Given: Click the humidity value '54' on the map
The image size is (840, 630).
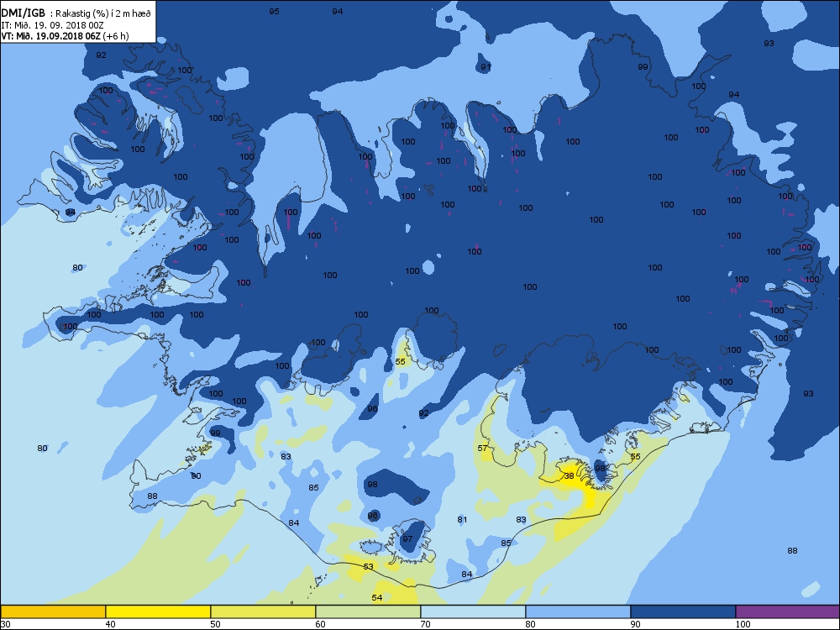Looking at the screenshot, I should [x=377, y=598].
